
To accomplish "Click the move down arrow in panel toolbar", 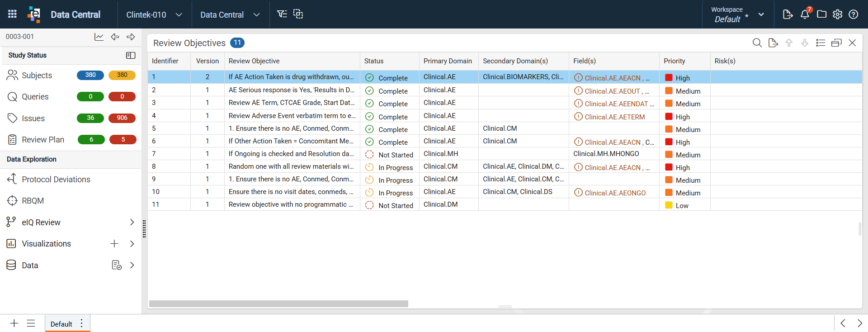I will pos(805,43).
